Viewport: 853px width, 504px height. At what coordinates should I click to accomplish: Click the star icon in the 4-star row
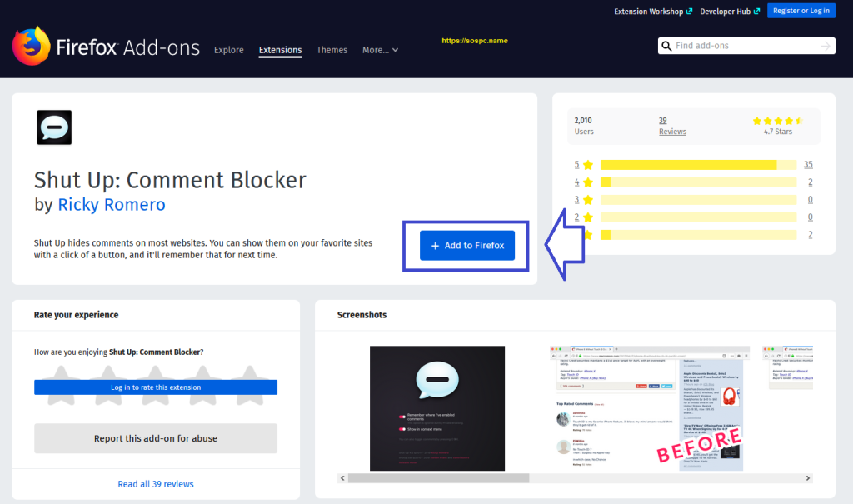pyautogui.click(x=588, y=182)
